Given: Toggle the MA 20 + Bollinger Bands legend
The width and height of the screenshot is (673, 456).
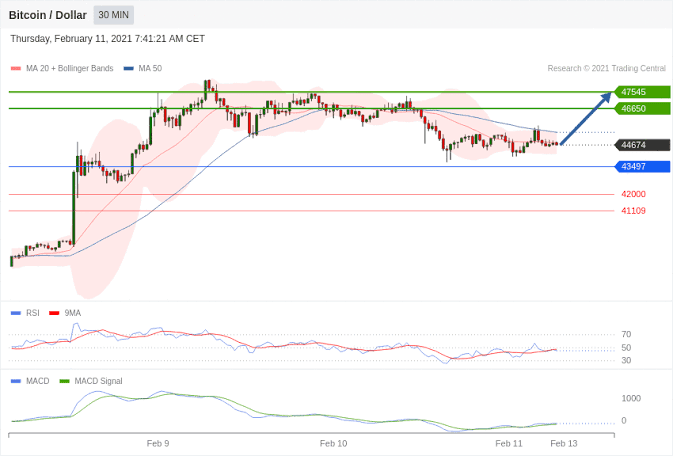Looking at the screenshot, I should (62, 68).
